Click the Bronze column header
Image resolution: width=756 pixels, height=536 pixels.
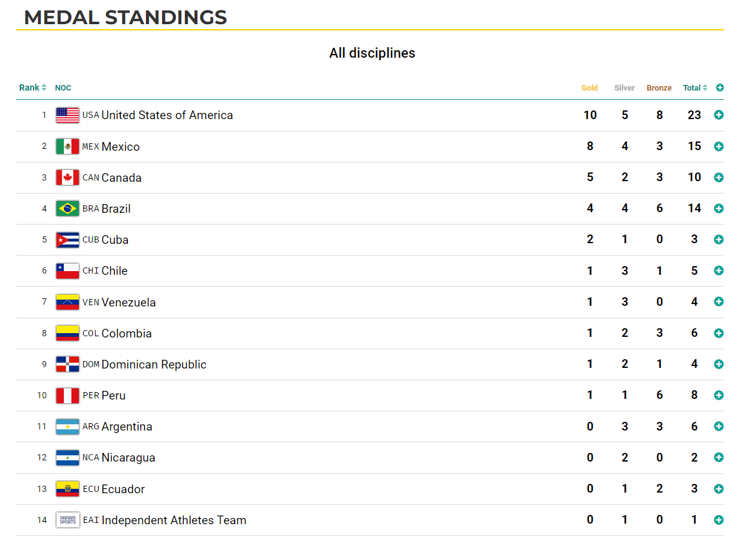[659, 88]
